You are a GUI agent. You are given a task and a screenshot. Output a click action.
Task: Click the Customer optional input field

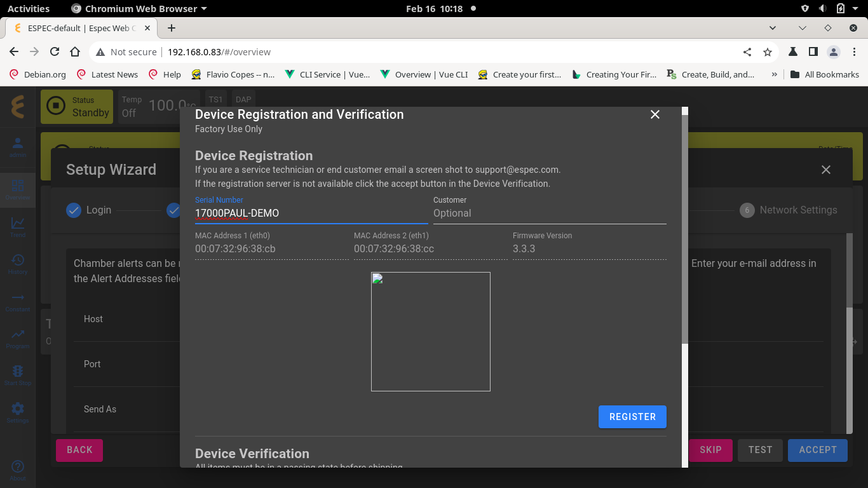click(550, 213)
